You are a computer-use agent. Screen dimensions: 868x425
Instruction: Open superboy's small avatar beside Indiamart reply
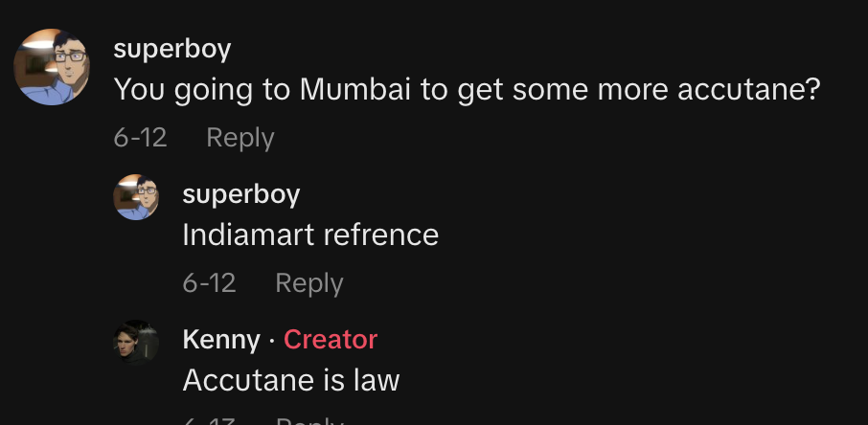tap(136, 197)
